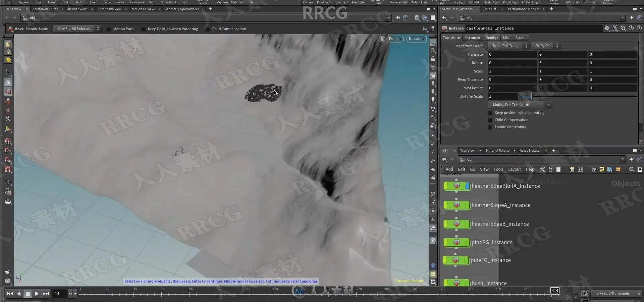Viewport: 644px width, 302px height.
Task: Find node in network editor
Action: pyautogui.click(x=632, y=169)
